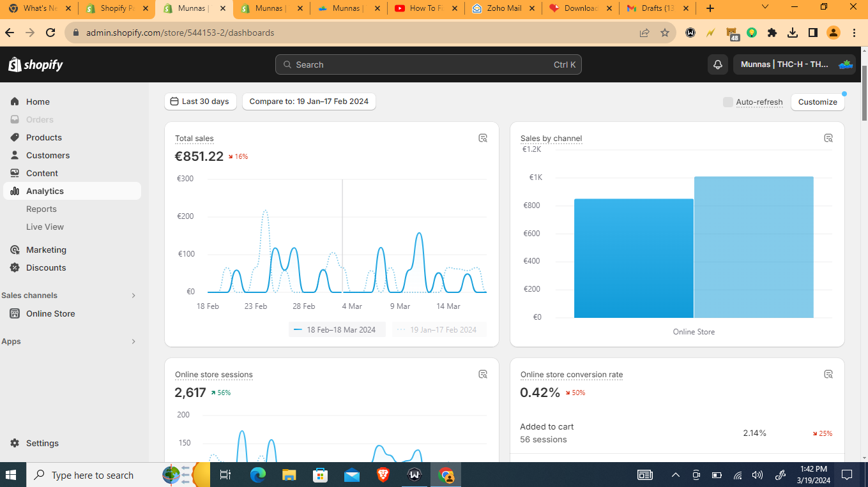Open Windows Start menu
Viewport: 868px width, 487px height.
coord(11,475)
